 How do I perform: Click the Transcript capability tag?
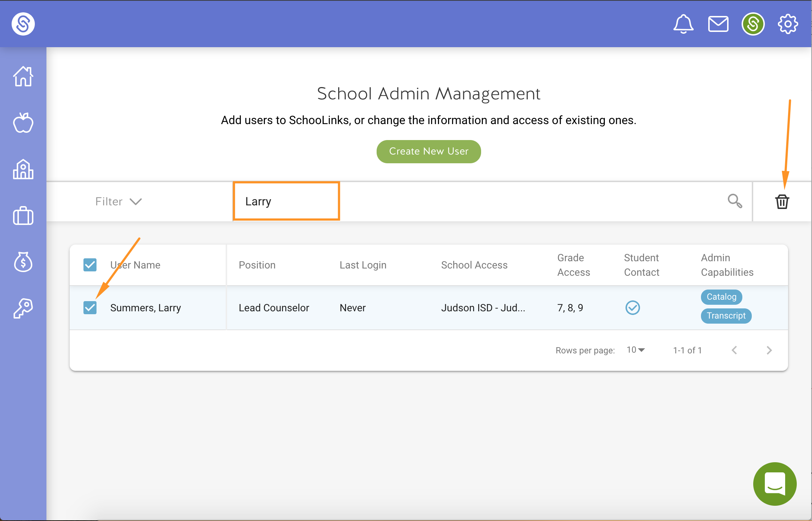coord(726,316)
